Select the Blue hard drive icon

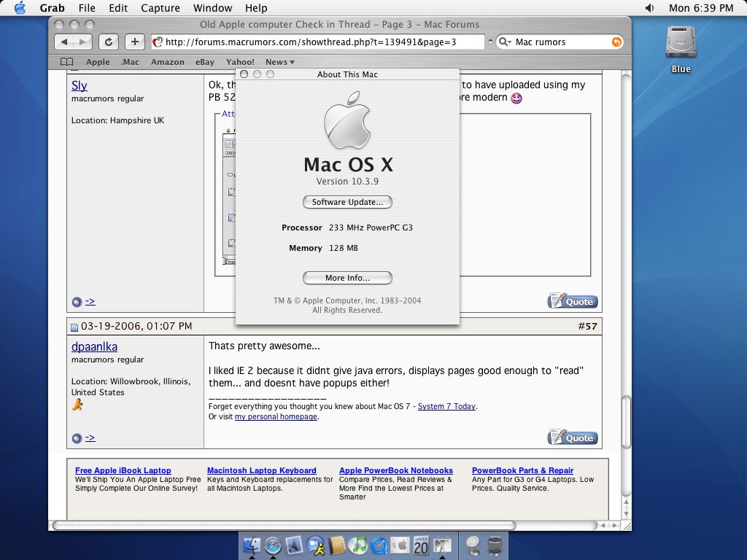681,43
